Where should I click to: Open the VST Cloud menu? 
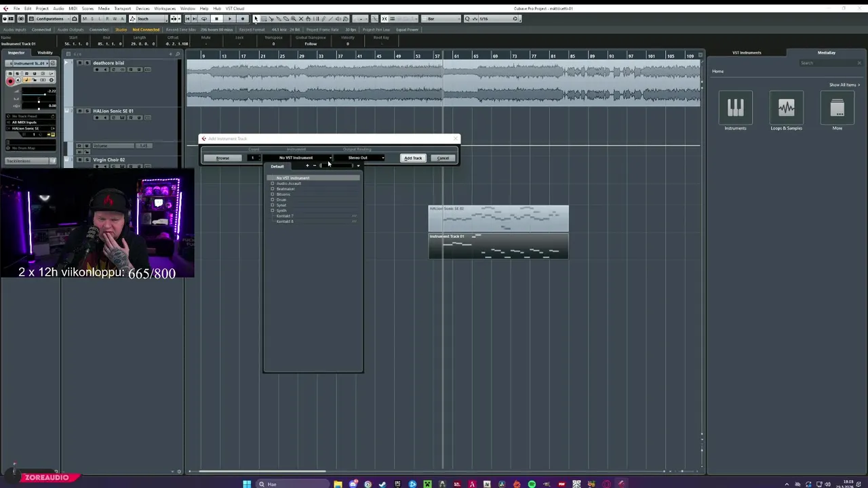pos(235,8)
